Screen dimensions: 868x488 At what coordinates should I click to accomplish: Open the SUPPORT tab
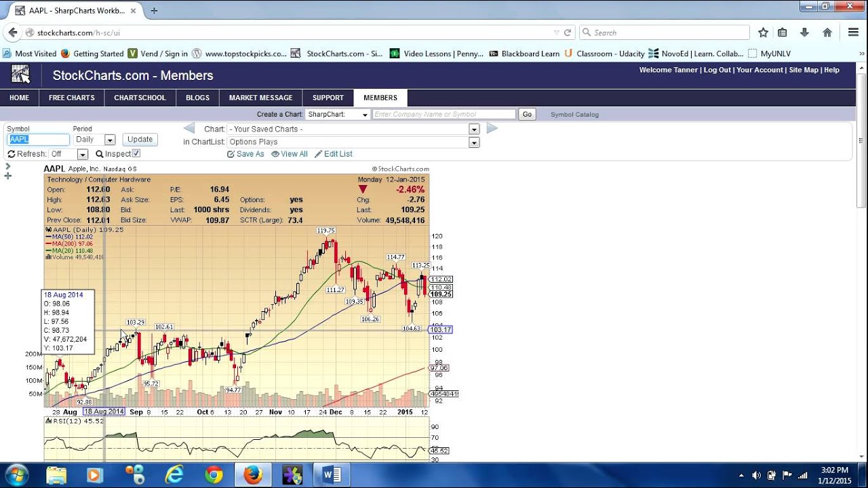tap(328, 98)
